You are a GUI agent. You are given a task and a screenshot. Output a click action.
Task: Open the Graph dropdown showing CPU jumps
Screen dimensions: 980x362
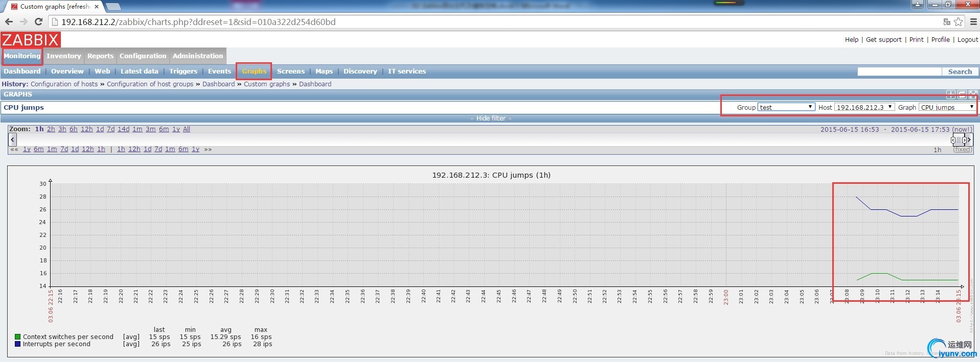947,107
